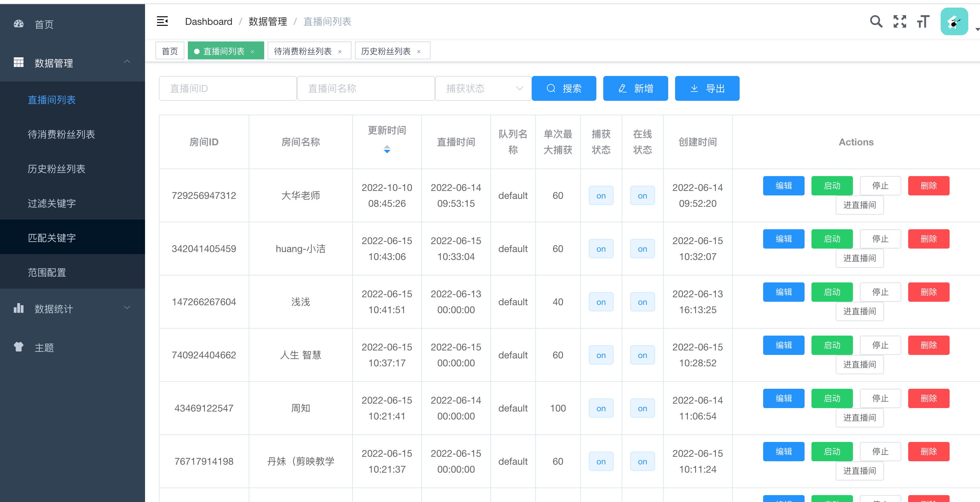The height and width of the screenshot is (502, 980).
Task: Open the font size setting icon
Action: pos(923,21)
